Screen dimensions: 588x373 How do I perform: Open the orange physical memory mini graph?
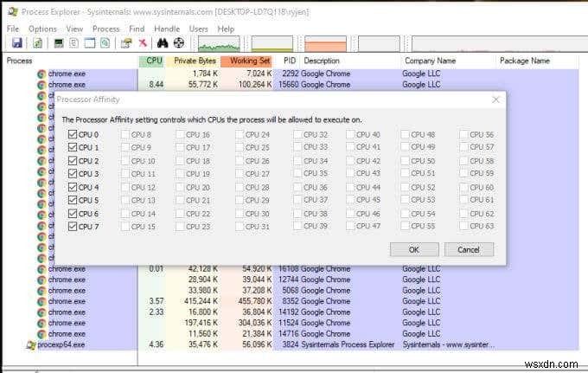325,43
